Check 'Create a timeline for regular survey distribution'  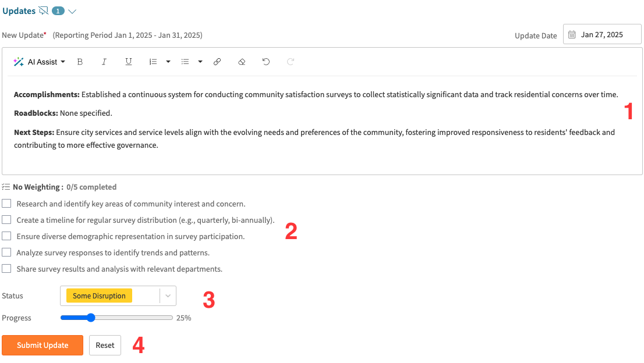click(x=6, y=219)
